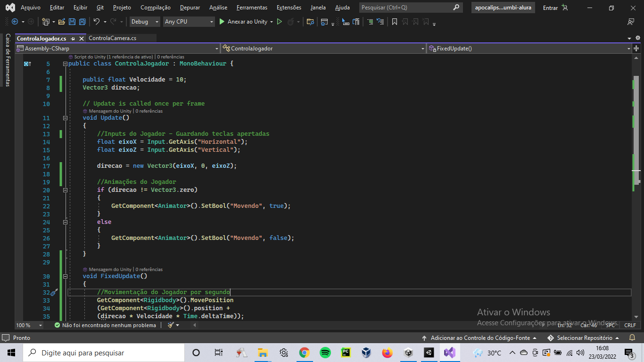This screenshot has width=644, height=362.
Task: Click the split editor icon beside FixedUpdate
Action: pyautogui.click(x=637, y=48)
